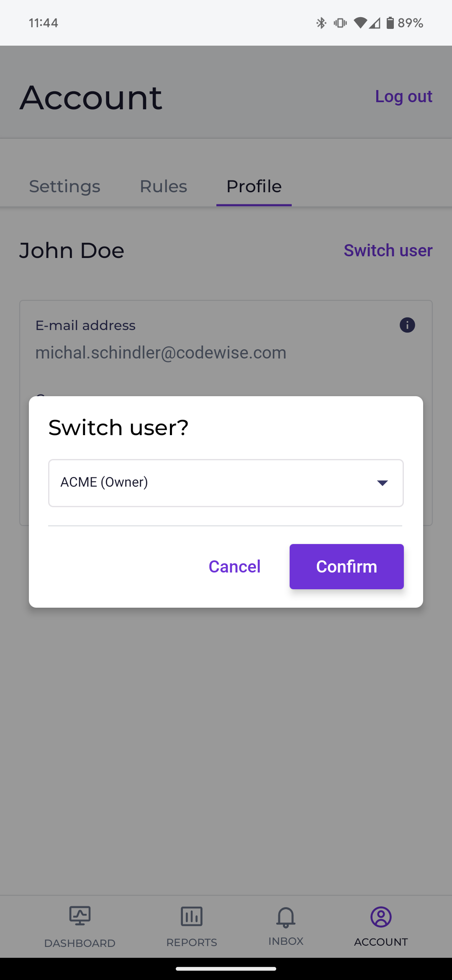The image size is (452, 980).
Task: Open the ACME (Owner) user selector
Action: pos(209,483)
